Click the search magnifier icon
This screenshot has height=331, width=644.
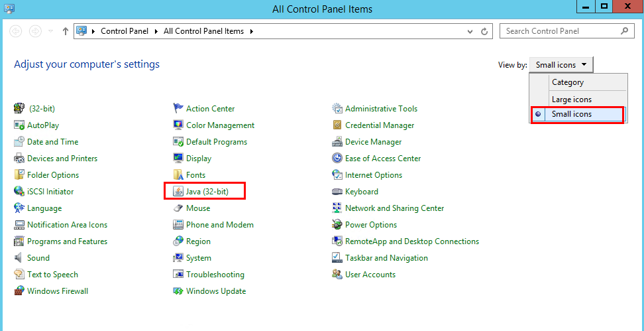point(625,31)
